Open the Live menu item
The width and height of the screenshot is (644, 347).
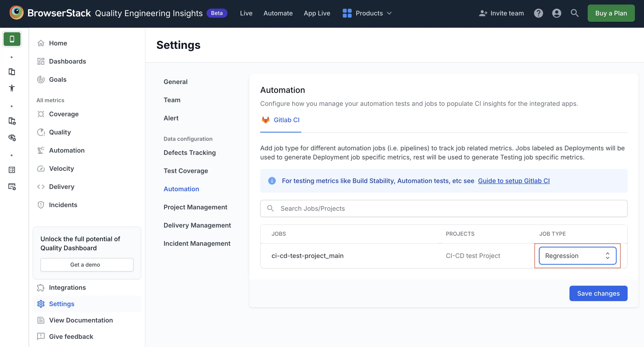pyautogui.click(x=246, y=13)
